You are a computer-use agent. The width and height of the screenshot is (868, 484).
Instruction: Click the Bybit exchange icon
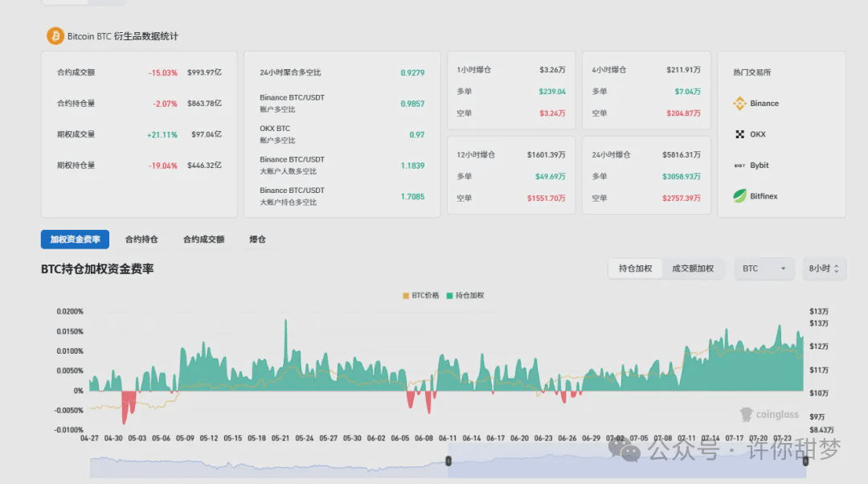(739, 166)
